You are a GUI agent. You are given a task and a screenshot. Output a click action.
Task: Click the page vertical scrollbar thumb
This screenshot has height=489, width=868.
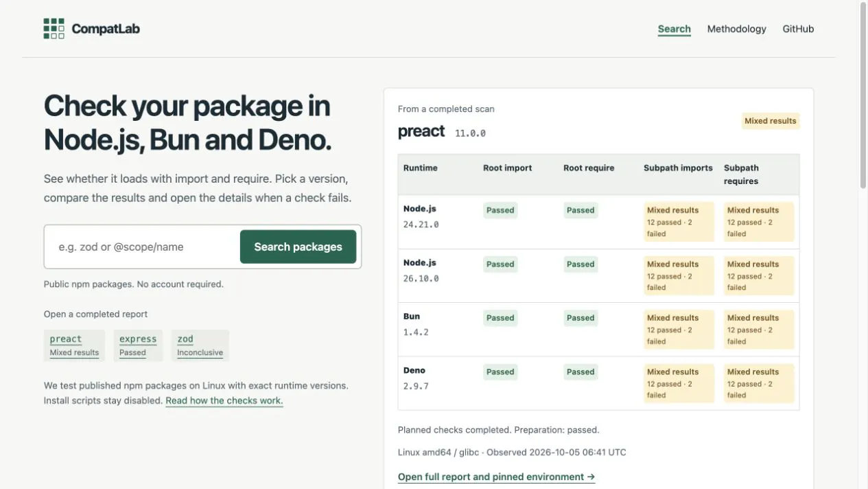pyautogui.click(x=863, y=96)
